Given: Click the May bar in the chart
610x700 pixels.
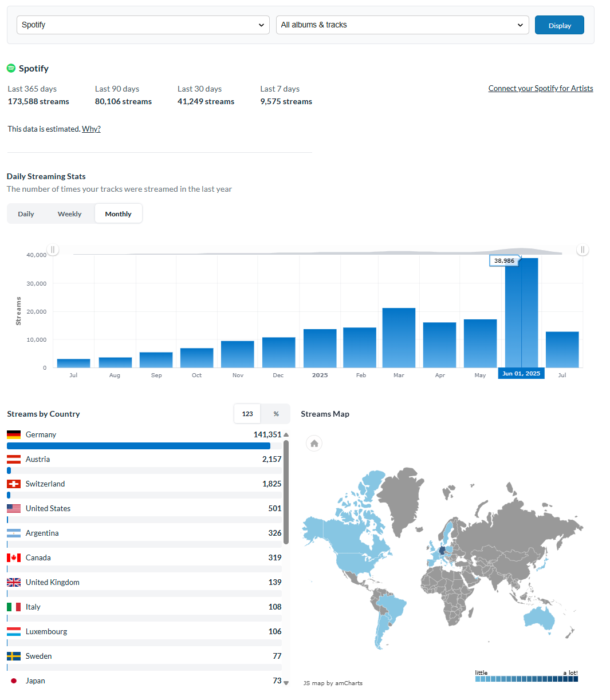Looking at the screenshot, I should (480, 343).
